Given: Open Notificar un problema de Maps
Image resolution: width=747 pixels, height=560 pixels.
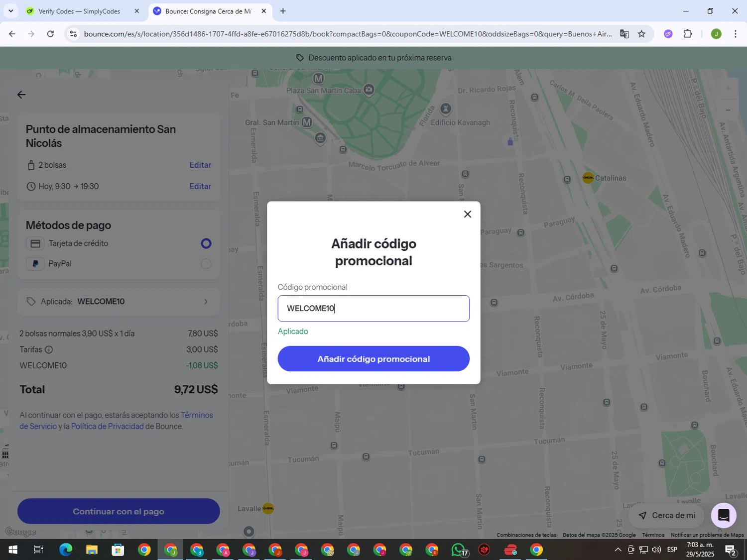Looking at the screenshot, I should click(x=707, y=535).
